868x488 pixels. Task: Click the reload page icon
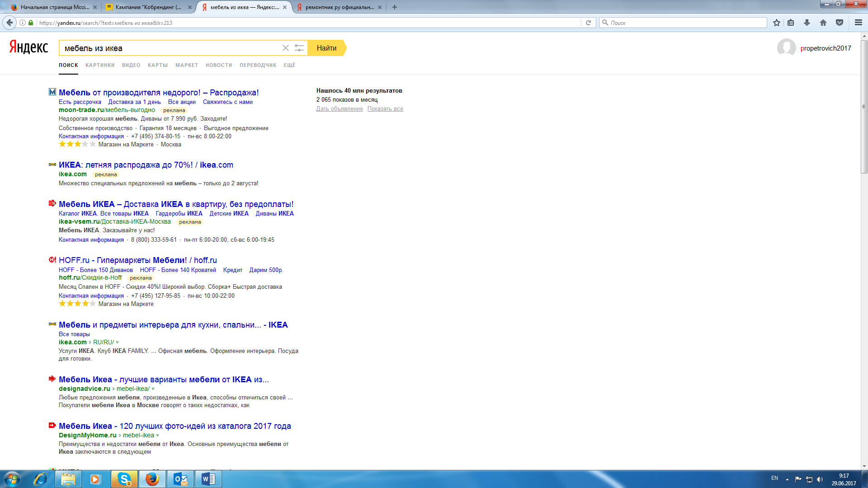(x=588, y=23)
